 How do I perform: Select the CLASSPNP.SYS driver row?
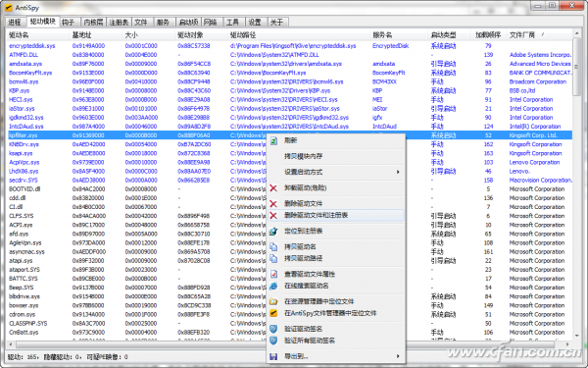(x=289, y=323)
